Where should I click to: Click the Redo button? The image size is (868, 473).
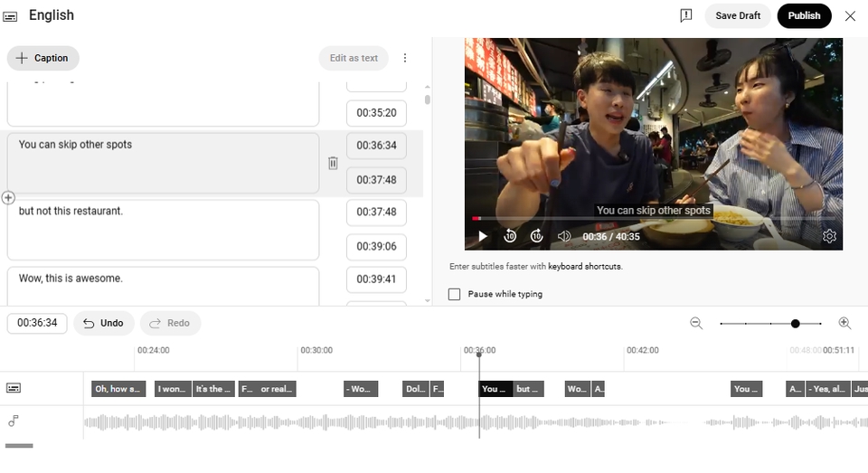[x=170, y=324]
